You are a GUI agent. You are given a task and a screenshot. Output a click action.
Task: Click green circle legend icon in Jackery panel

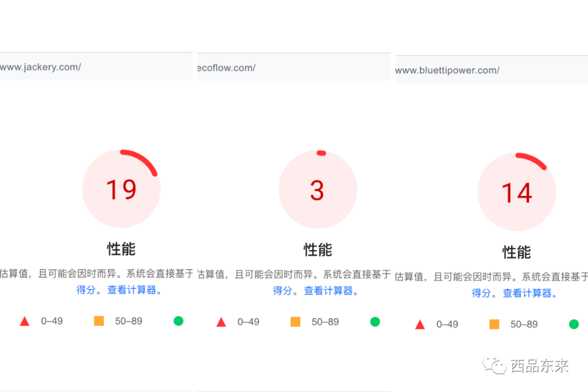pos(179,321)
